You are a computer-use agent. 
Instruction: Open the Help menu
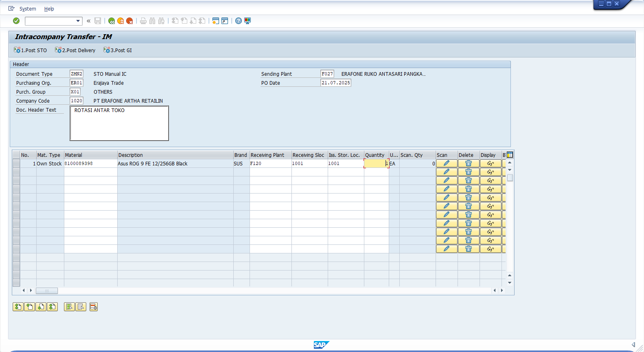[x=49, y=9]
